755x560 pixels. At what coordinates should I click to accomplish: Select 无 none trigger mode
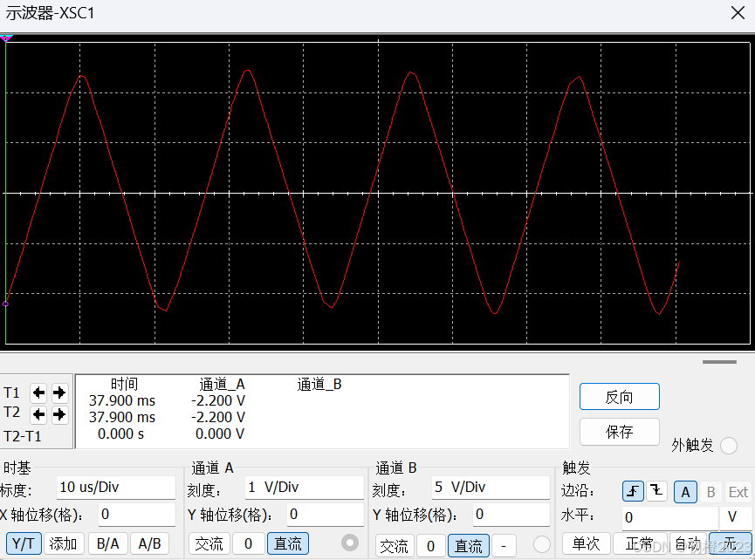coord(730,543)
